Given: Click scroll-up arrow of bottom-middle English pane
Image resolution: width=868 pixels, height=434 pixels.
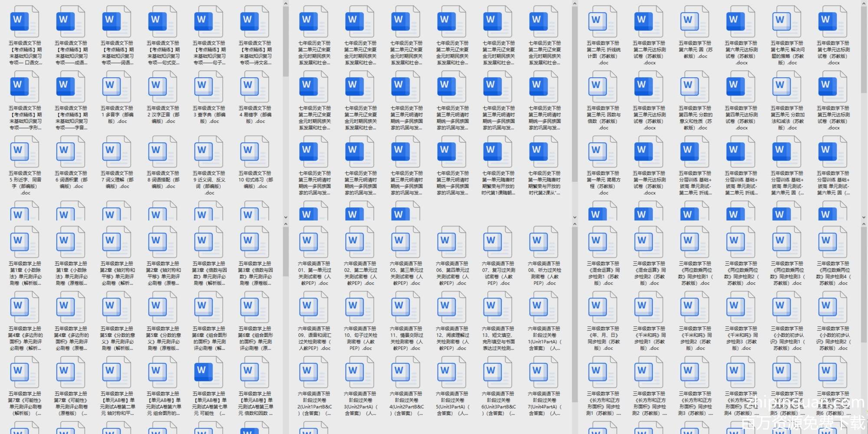Looking at the screenshot, I should 575,224.
